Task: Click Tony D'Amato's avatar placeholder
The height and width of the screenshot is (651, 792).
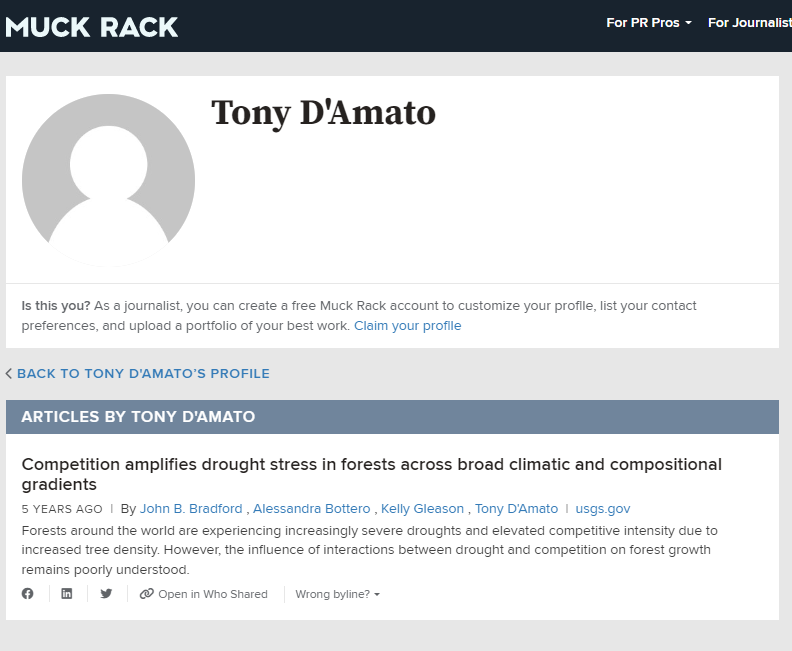Action: click(109, 180)
